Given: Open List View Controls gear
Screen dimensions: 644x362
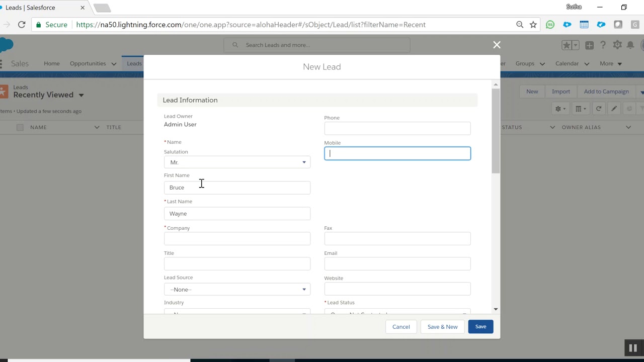Looking at the screenshot, I should (560, 109).
